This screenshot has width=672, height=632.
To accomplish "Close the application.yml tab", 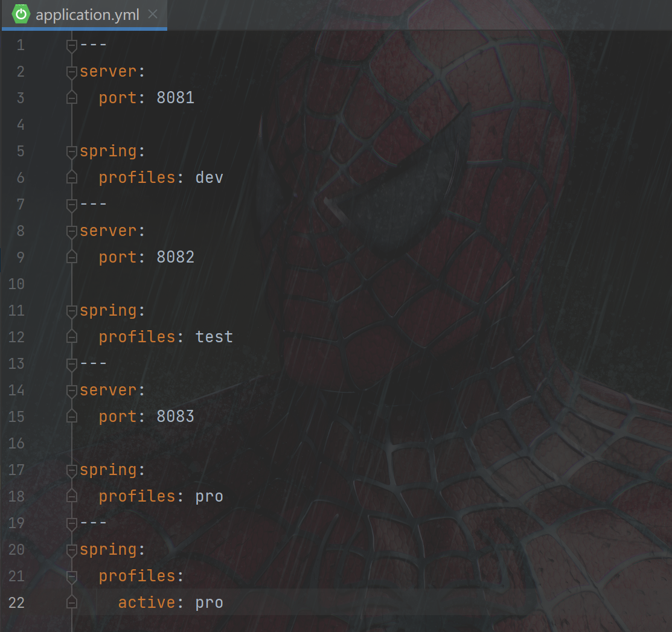I will (x=153, y=14).
